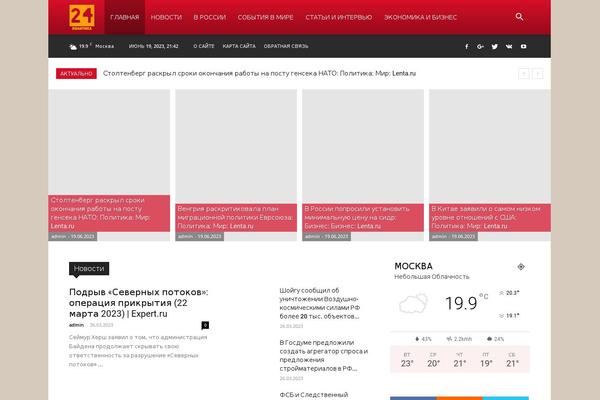
Task: Open the Новости menu item
Action: pos(166,17)
